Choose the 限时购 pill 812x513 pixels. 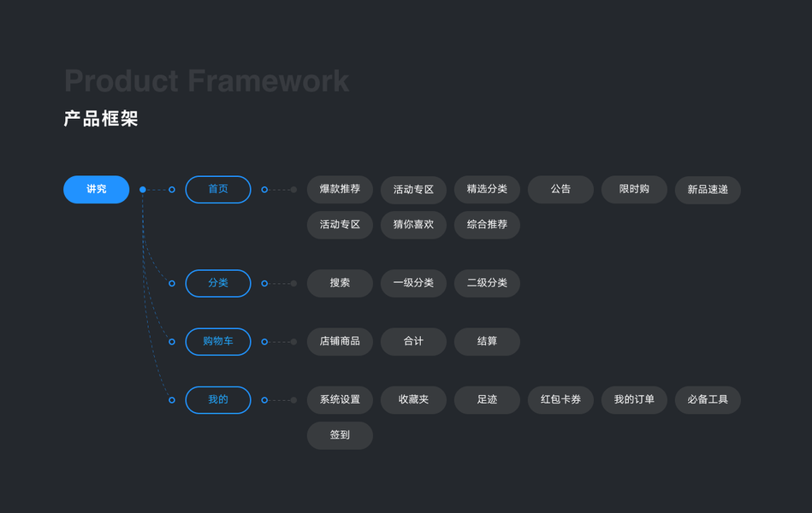pos(634,189)
